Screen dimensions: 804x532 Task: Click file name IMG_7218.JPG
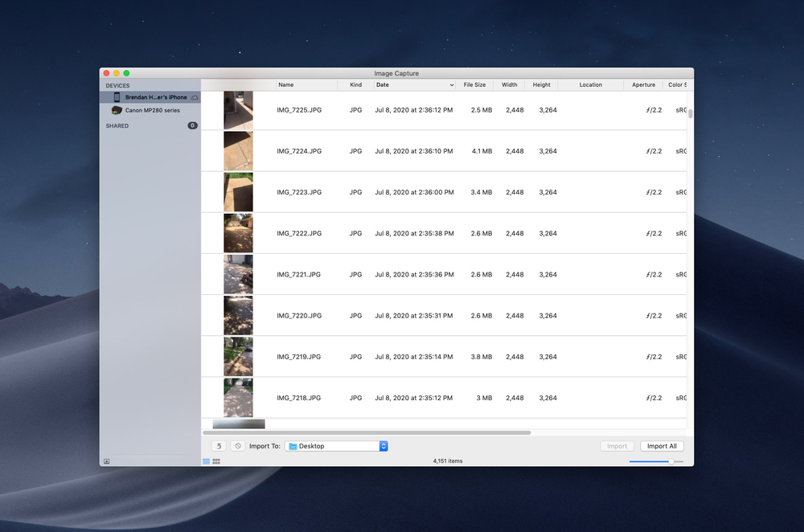click(299, 398)
